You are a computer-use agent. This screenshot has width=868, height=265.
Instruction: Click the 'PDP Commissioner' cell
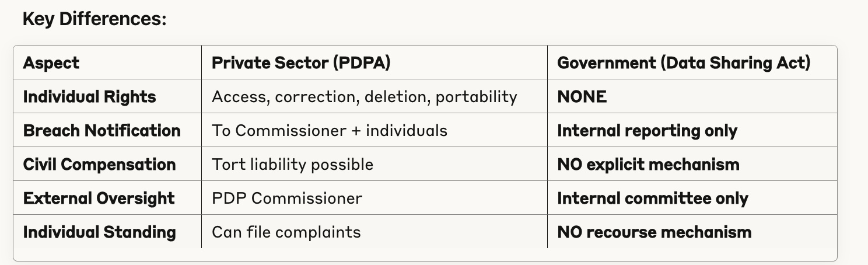[x=286, y=198]
